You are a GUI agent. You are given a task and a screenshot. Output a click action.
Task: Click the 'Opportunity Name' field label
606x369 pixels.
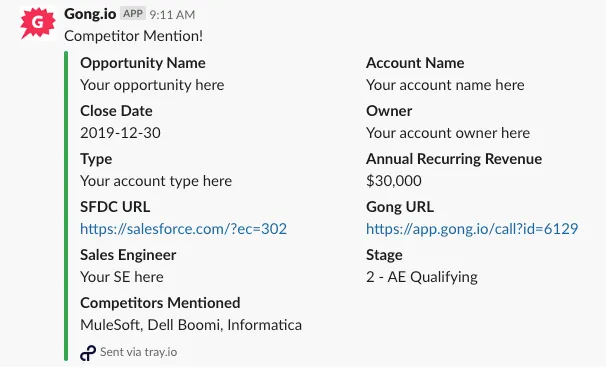point(143,63)
